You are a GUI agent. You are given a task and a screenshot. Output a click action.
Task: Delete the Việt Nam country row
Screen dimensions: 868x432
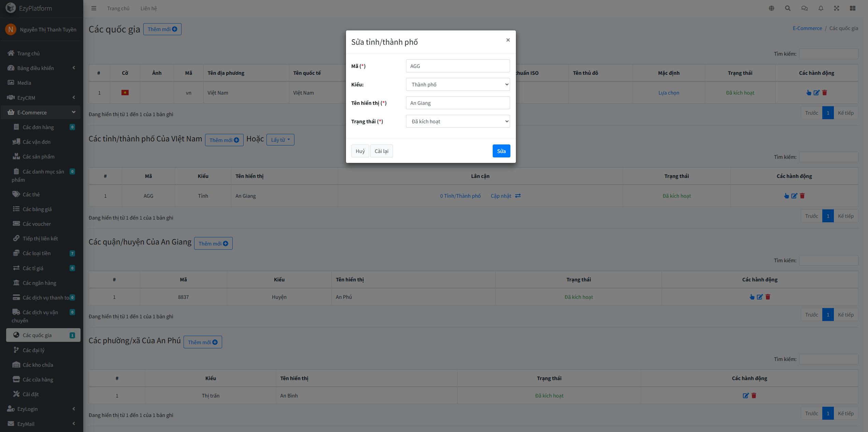click(x=825, y=93)
